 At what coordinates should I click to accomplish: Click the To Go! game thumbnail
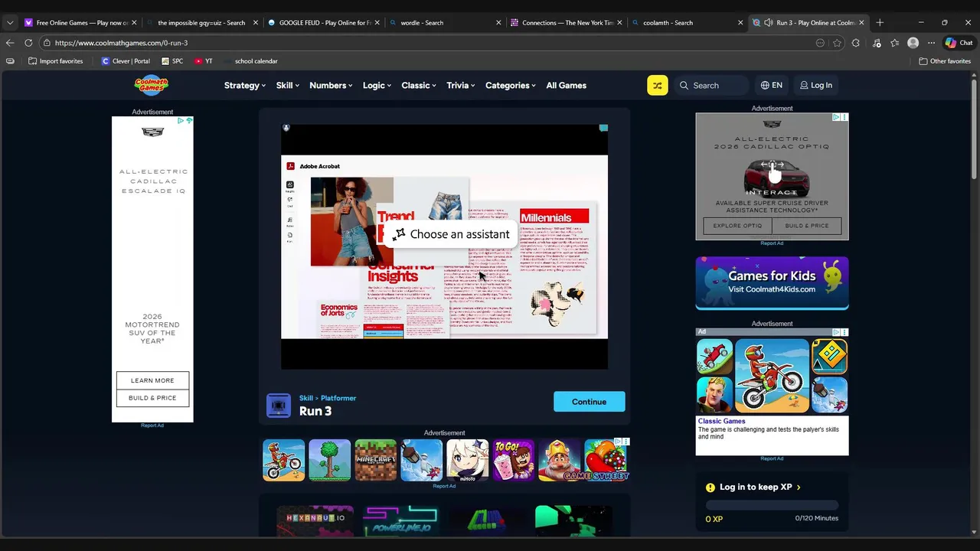click(x=513, y=460)
